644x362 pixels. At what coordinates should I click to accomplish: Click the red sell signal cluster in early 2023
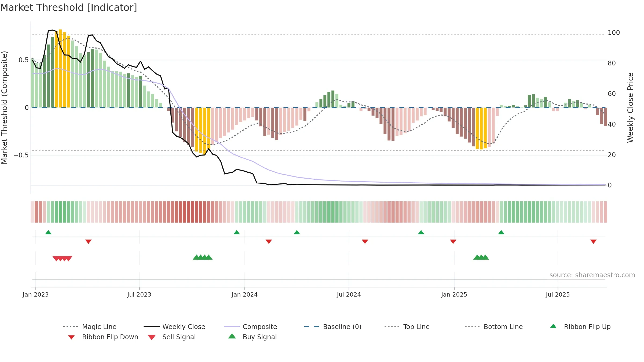pos(62,259)
